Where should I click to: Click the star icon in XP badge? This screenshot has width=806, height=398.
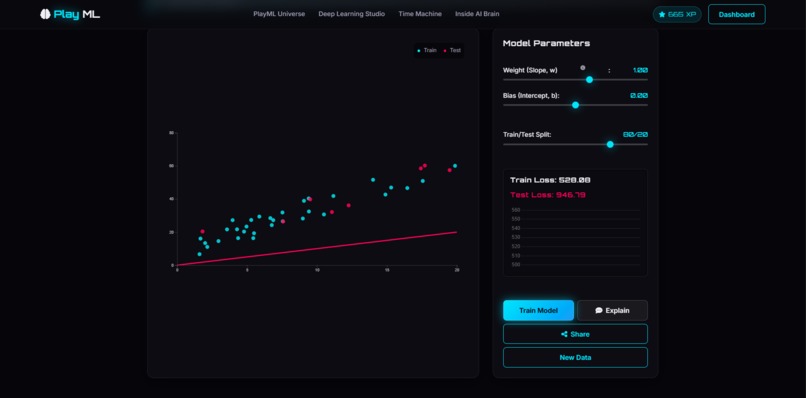(662, 14)
